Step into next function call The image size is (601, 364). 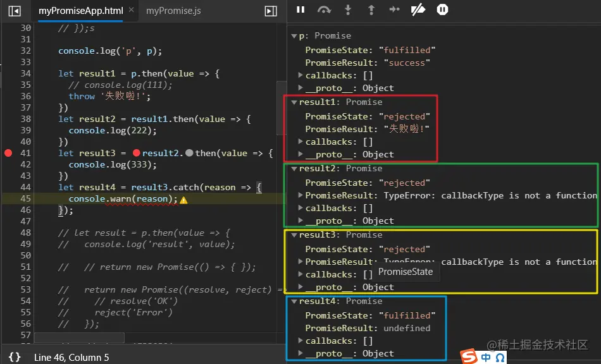click(x=348, y=9)
